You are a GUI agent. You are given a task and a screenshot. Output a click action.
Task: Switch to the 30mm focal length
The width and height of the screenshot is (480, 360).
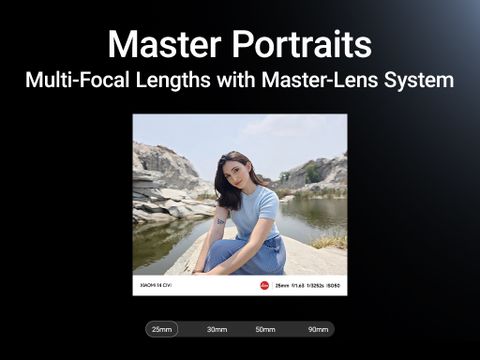point(217,329)
